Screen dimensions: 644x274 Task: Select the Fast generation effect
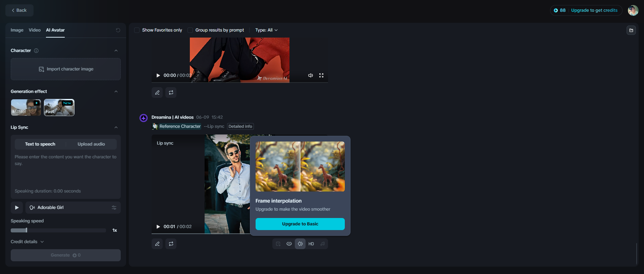(59, 108)
